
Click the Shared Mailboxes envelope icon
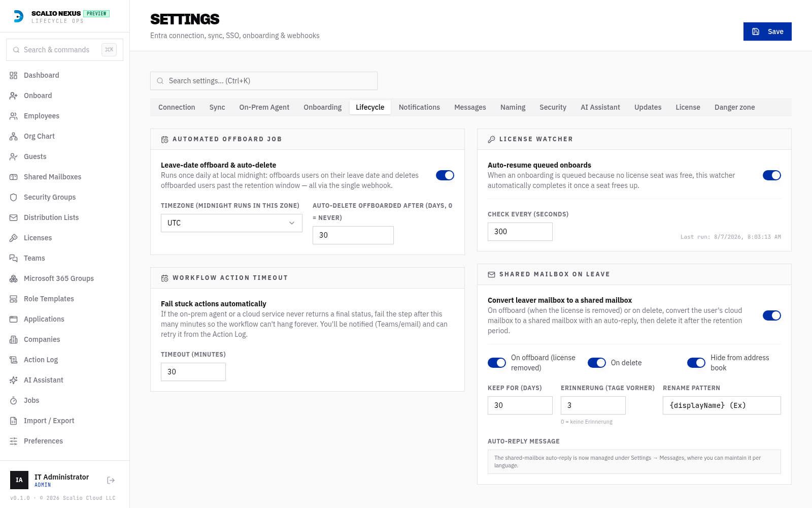pyautogui.click(x=14, y=177)
